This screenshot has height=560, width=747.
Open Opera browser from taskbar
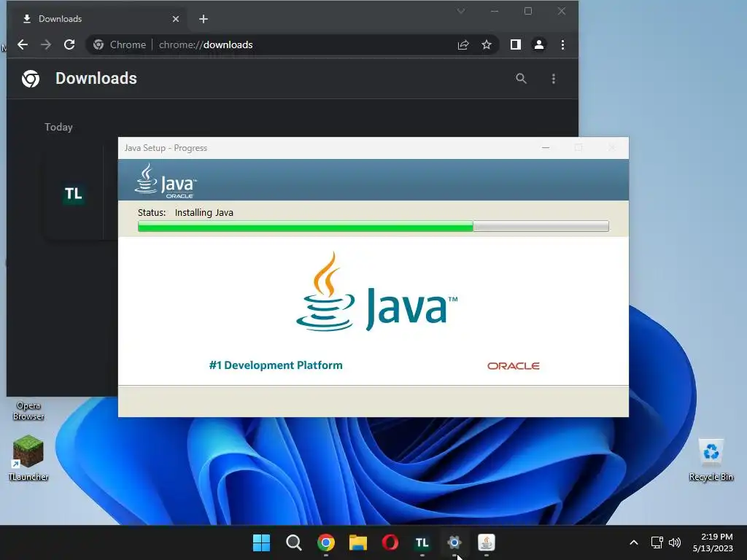[390, 542]
